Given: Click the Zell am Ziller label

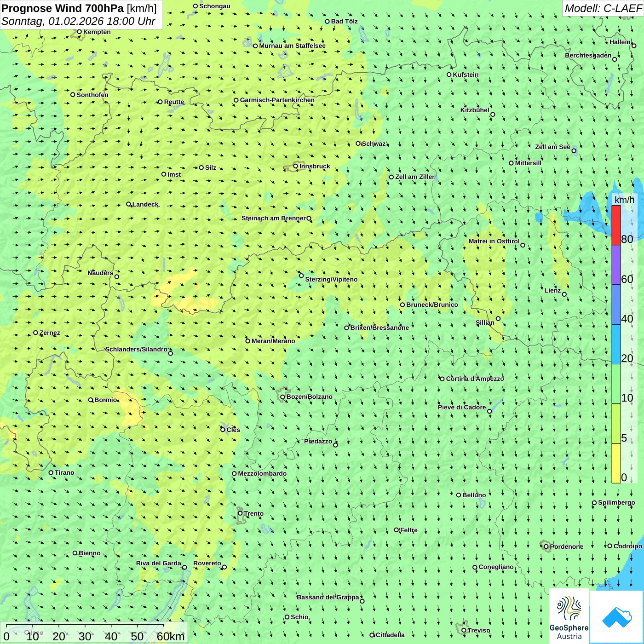Looking at the screenshot, I should (415, 177).
